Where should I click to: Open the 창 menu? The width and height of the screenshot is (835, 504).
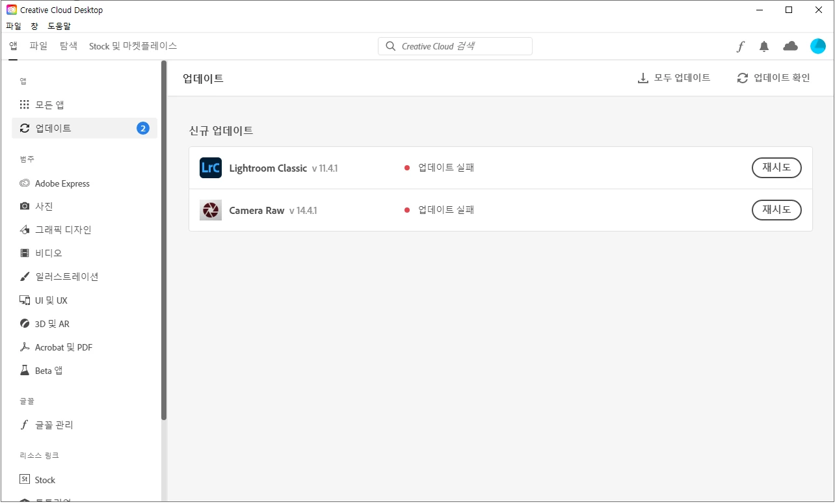click(34, 26)
